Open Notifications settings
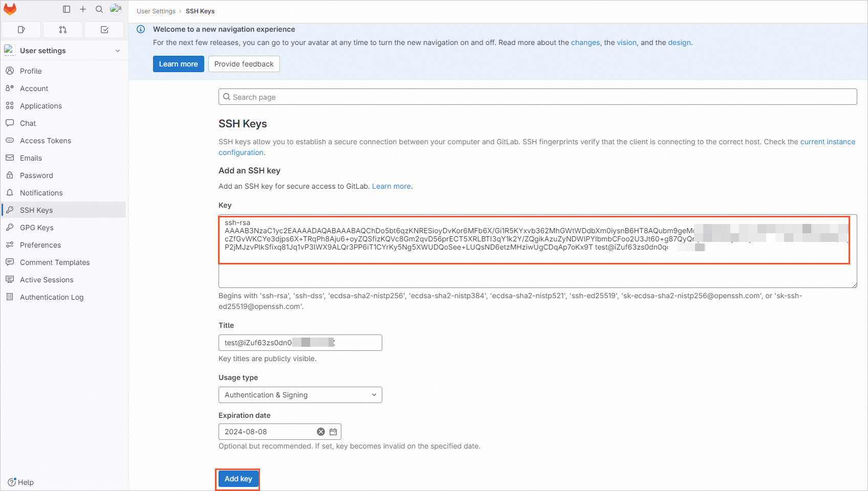 click(x=64, y=192)
